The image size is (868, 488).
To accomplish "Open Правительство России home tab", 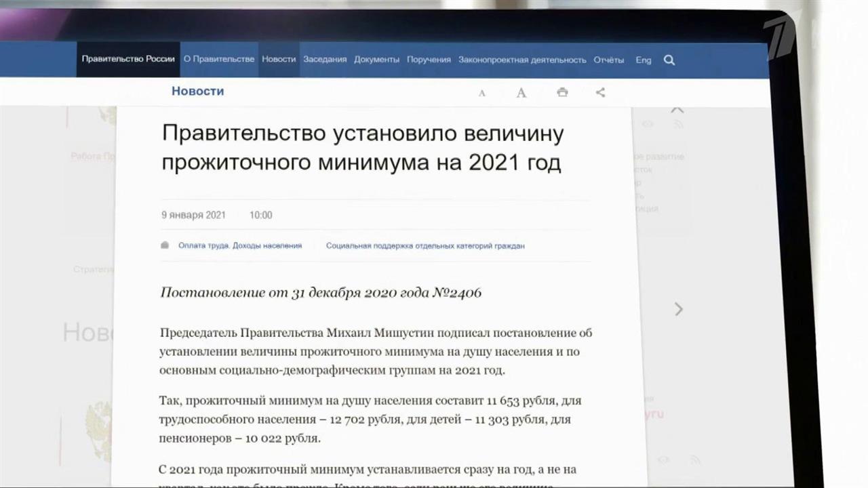I will (x=128, y=59).
